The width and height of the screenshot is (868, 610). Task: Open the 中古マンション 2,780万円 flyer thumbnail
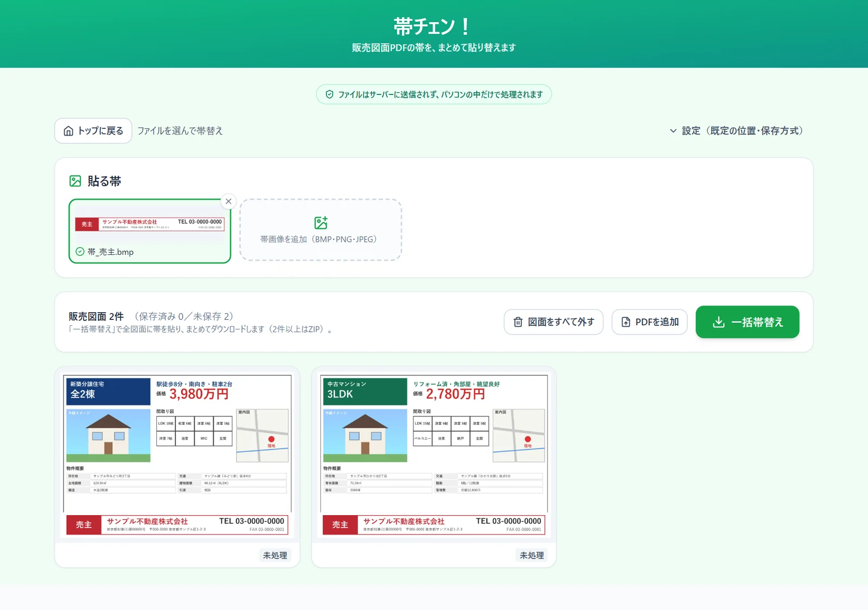coord(434,456)
